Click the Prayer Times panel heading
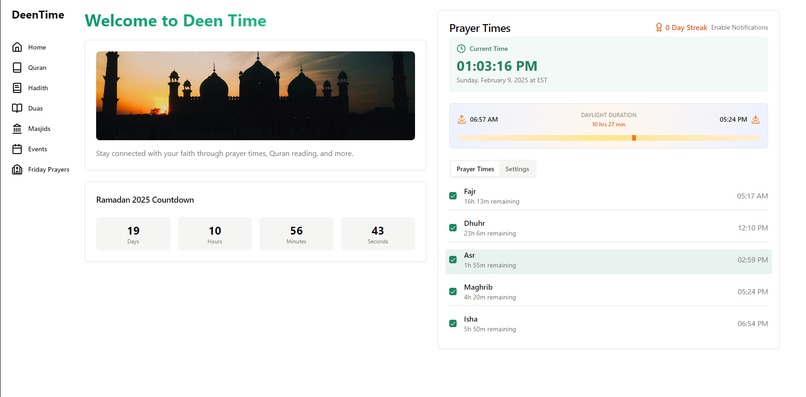Image resolution: width=806 pixels, height=397 pixels. point(480,28)
